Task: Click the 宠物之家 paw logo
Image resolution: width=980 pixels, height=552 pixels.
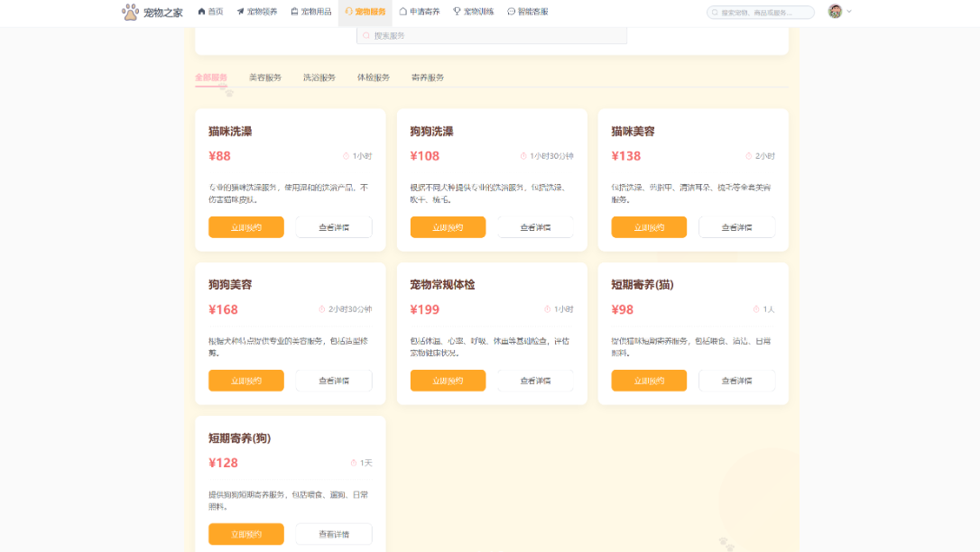Action: coord(130,12)
